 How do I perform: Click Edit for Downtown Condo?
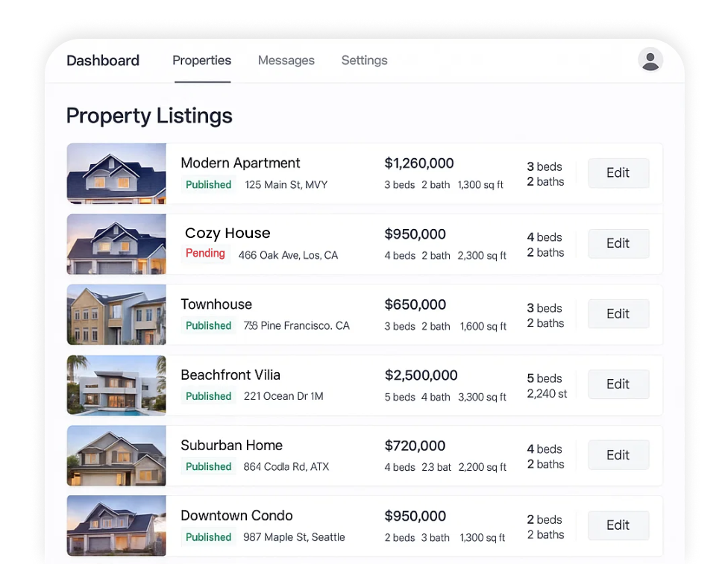click(x=618, y=525)
